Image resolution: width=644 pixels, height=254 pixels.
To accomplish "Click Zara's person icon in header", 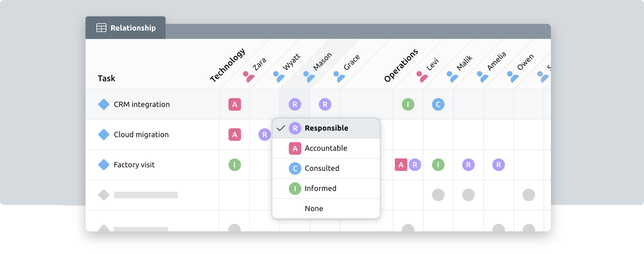I will (248, 77).
